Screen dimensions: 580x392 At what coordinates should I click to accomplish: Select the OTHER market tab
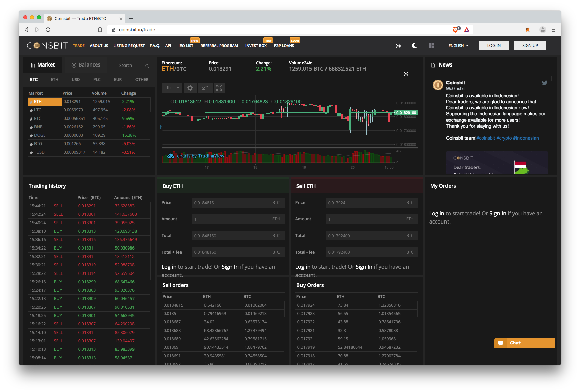(142, 80)
